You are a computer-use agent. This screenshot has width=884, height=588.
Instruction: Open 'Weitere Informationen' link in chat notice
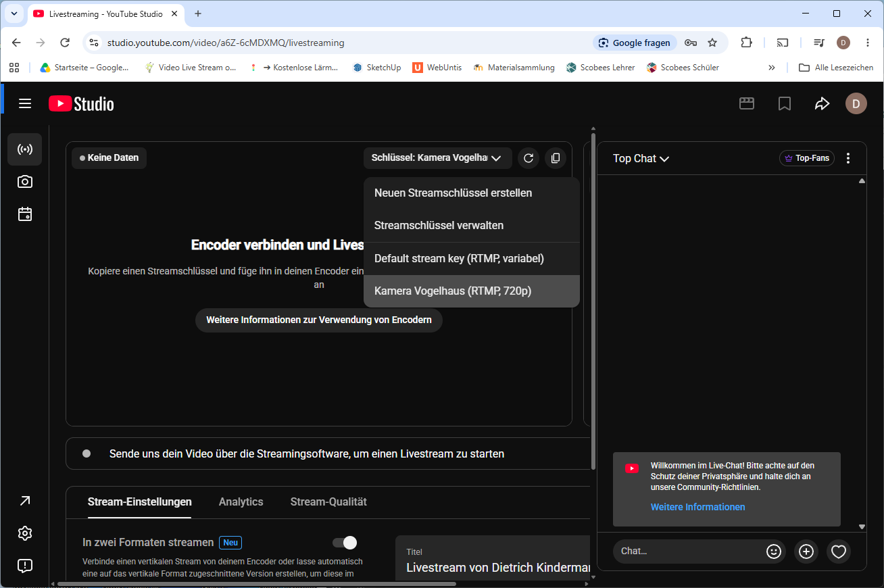[x=698, y=507]
